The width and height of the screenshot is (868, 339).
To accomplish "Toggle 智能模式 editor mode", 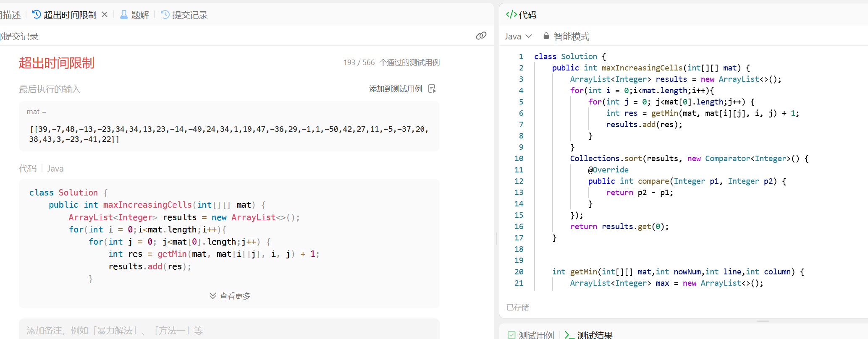I will pos(571,37).
